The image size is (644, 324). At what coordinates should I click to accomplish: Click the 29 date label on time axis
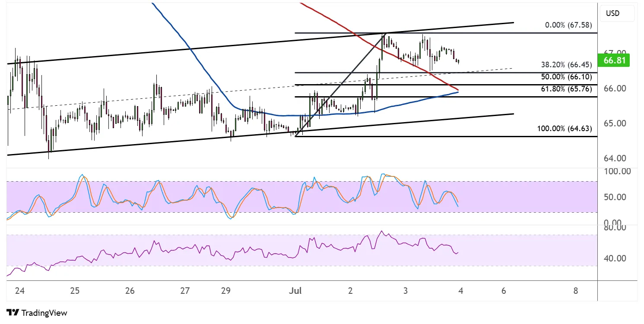pos(226,291)
